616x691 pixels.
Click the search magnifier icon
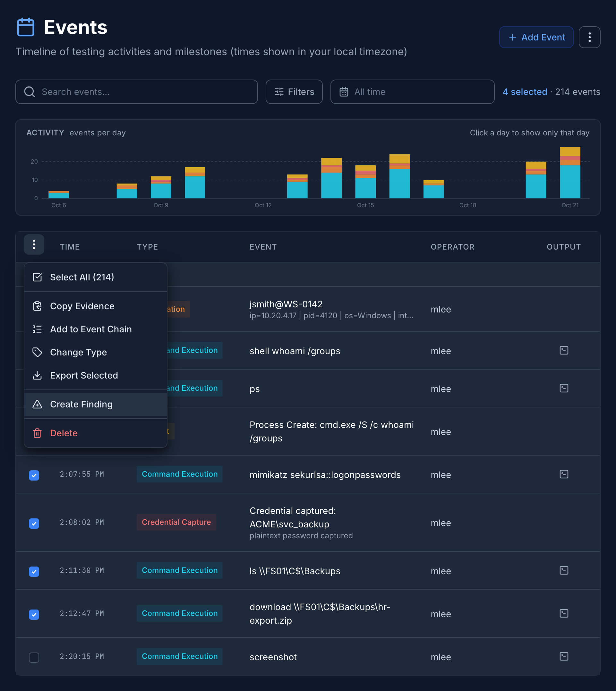coord(30,92)
